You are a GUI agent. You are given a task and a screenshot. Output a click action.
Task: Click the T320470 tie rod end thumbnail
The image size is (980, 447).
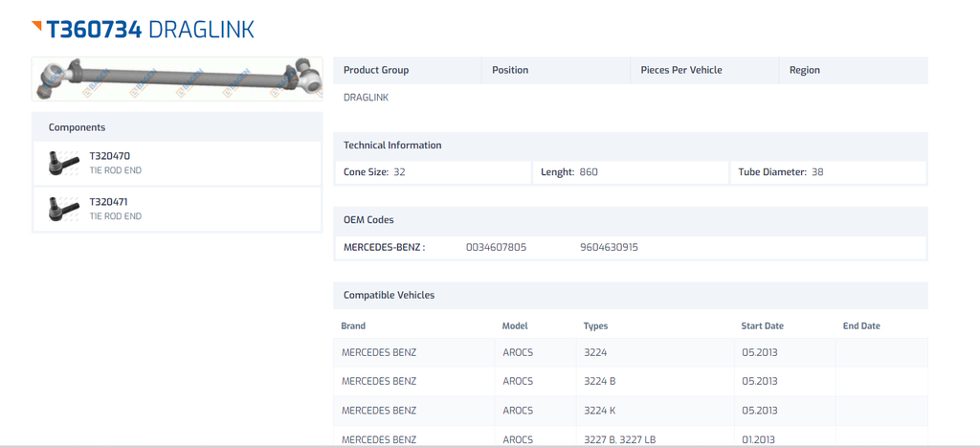[64, 163]
